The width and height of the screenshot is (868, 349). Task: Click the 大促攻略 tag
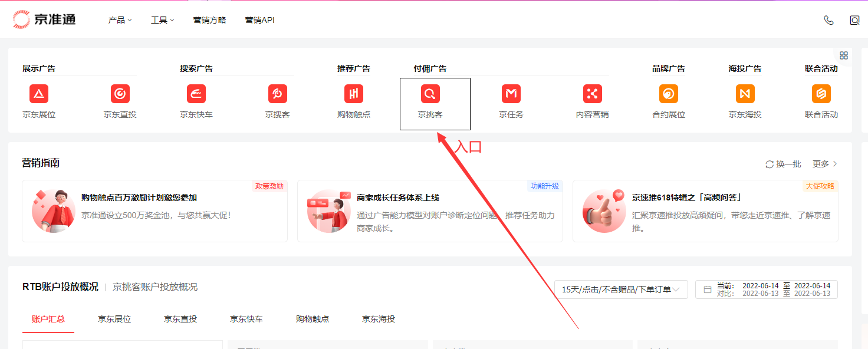(x=820, y=186)
